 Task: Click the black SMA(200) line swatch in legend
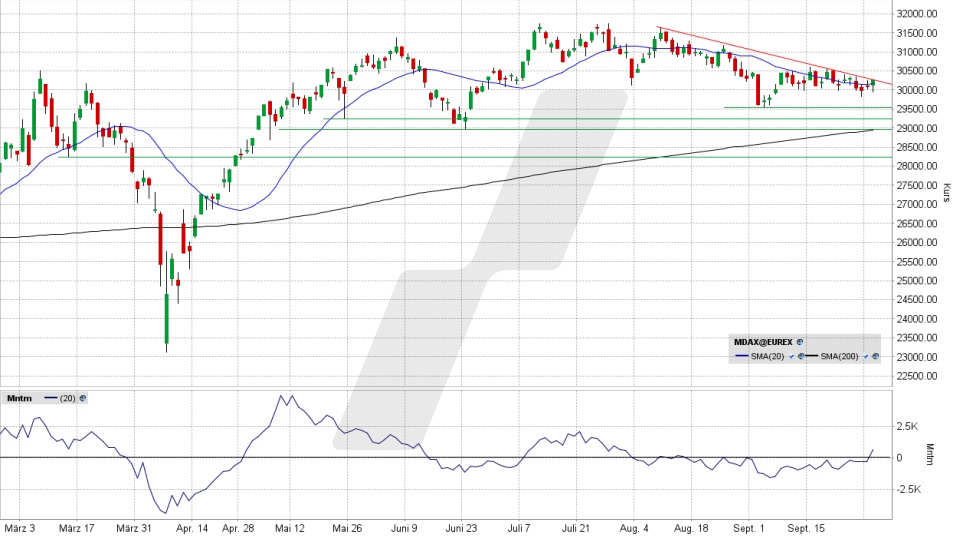pyautogui.click(x=811, y=356)
